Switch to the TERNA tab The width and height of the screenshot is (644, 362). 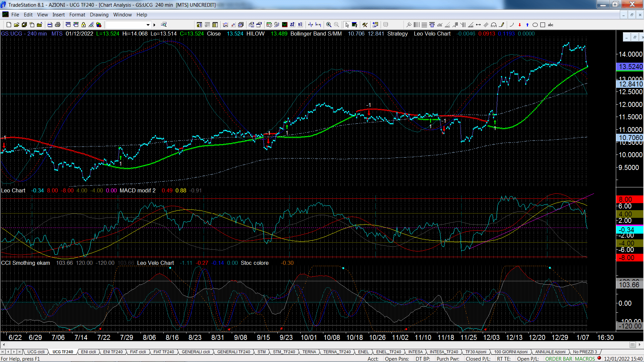coord(309,352)
